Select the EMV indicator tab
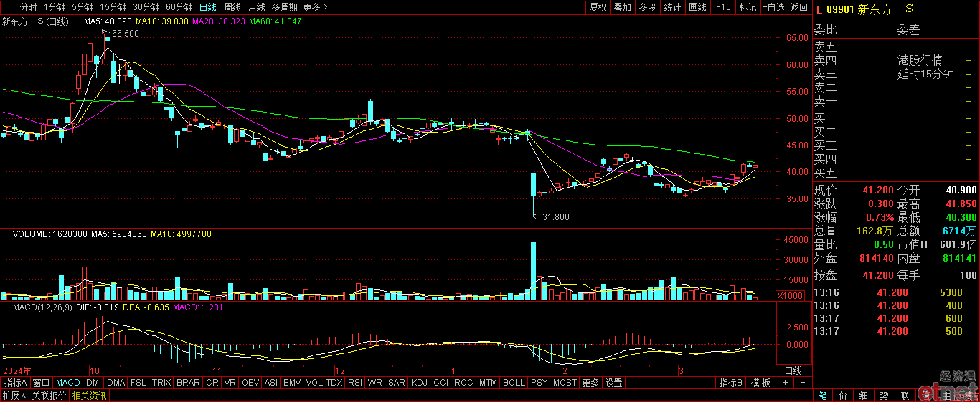 click(292, 383)
